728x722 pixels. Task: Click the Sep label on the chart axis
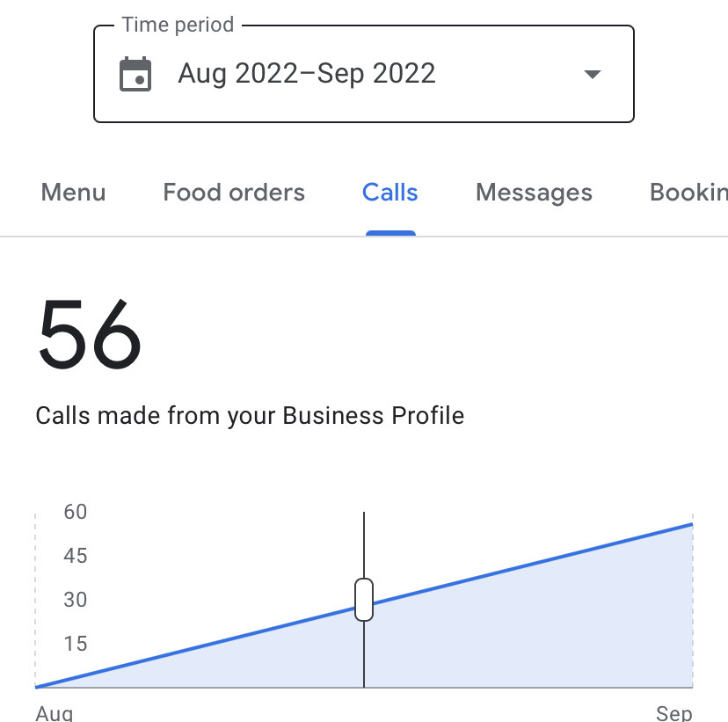tap(674, 713)
